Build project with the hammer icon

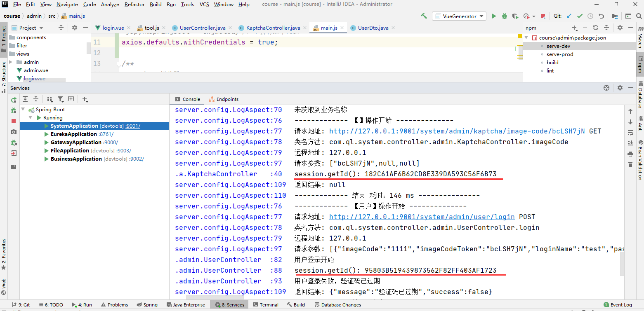(x=424, y=16)
